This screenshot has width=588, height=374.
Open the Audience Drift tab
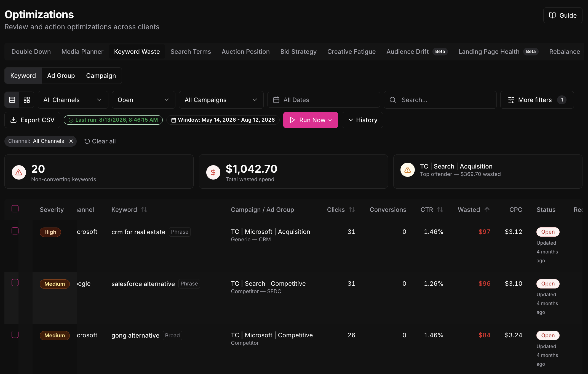417,52
